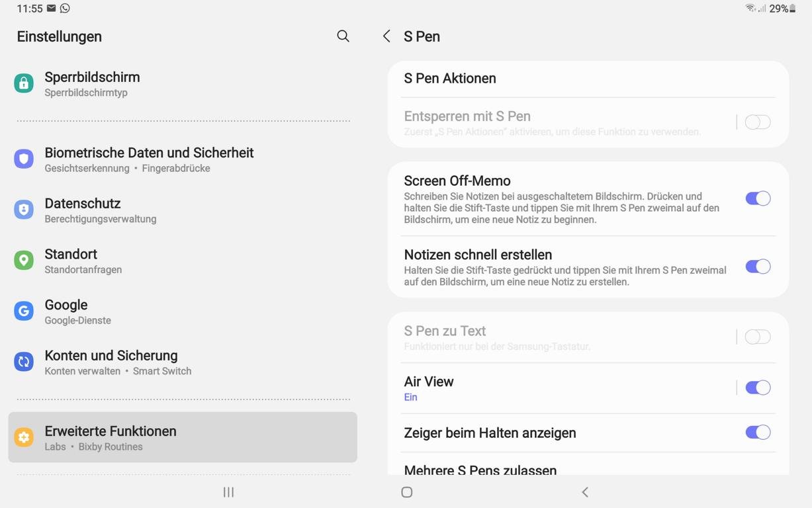Image resolution: width=812 pixels, height=508 pixels.
Task: Open the settings search magnifier
Action: click(343, 36)
